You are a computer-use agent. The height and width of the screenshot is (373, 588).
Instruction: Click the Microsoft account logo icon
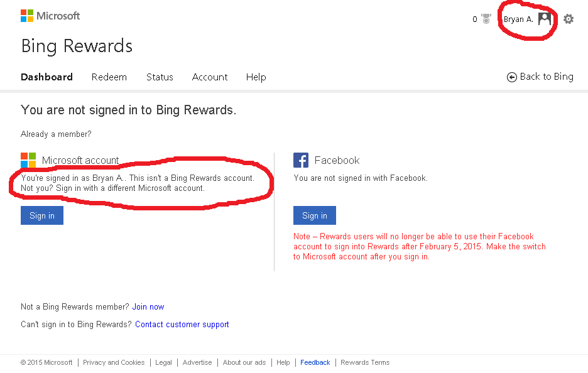(28, 160)
